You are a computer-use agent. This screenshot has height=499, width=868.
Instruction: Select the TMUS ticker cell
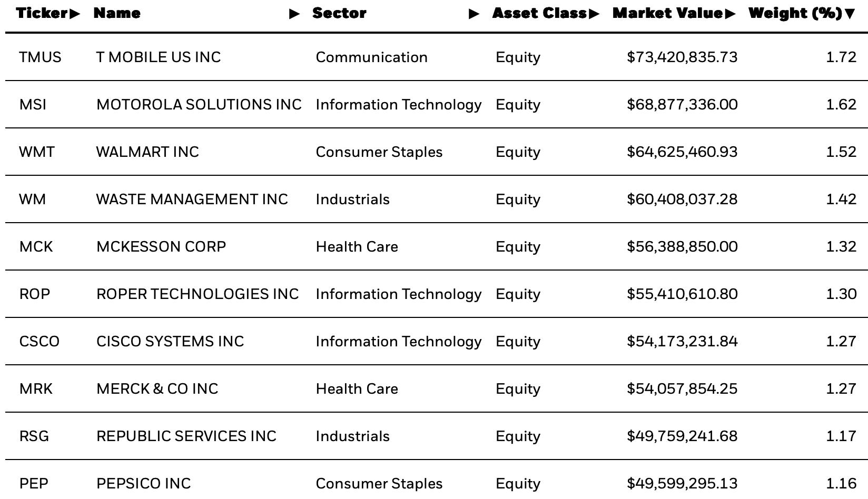(40, 57)
